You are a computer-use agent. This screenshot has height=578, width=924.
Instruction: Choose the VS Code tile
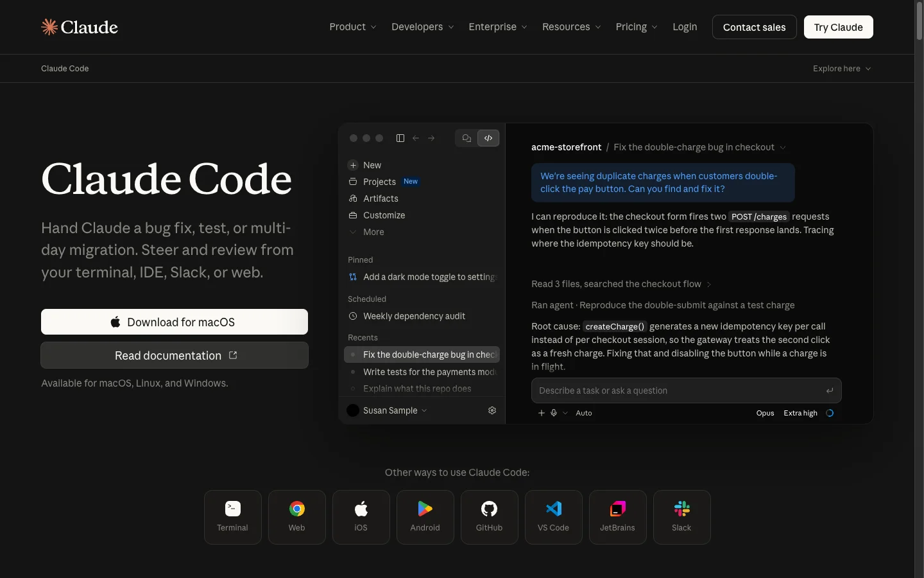coord(553,517)
